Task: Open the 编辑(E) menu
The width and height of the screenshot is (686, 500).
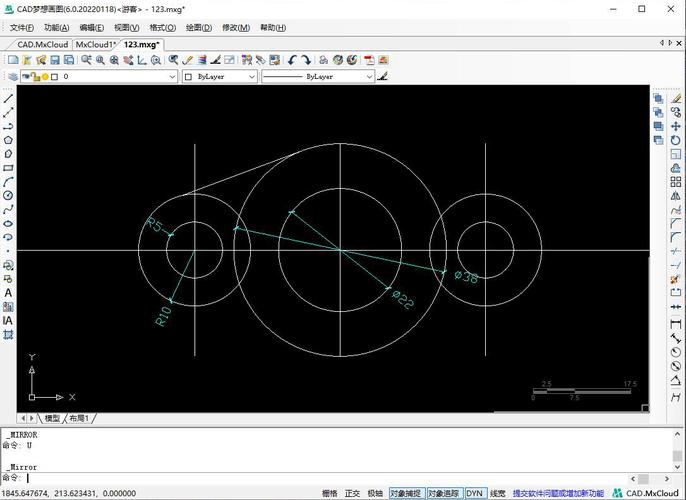Action: tap(91, 28)
